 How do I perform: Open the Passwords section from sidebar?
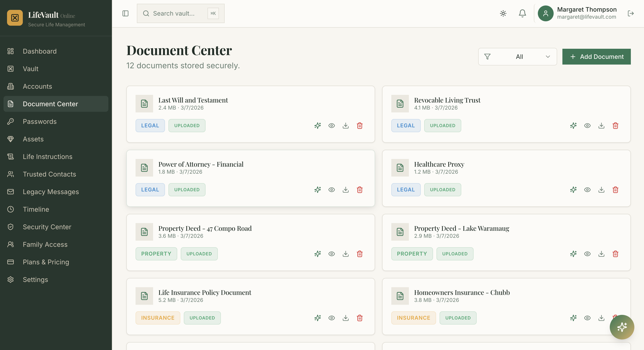click(x=39, y=121)
